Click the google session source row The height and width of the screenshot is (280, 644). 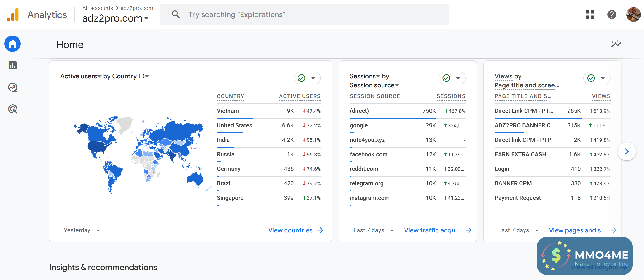(x=408, y=125)
